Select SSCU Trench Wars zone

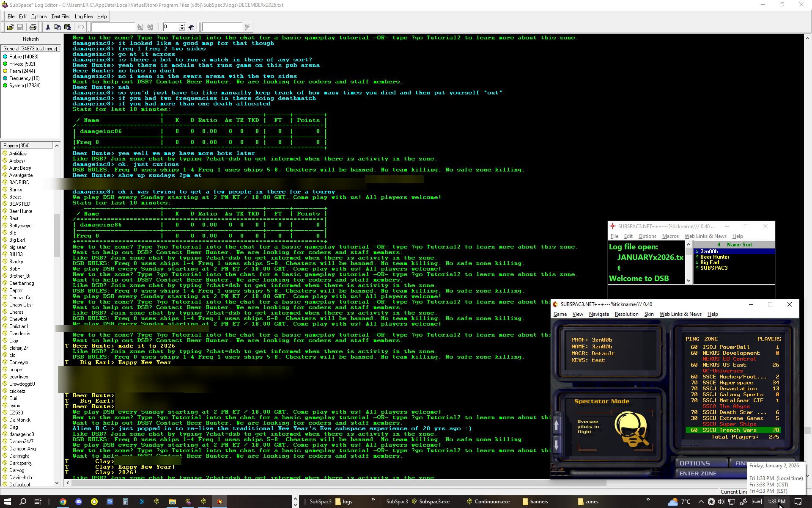[x=732, y=430]
